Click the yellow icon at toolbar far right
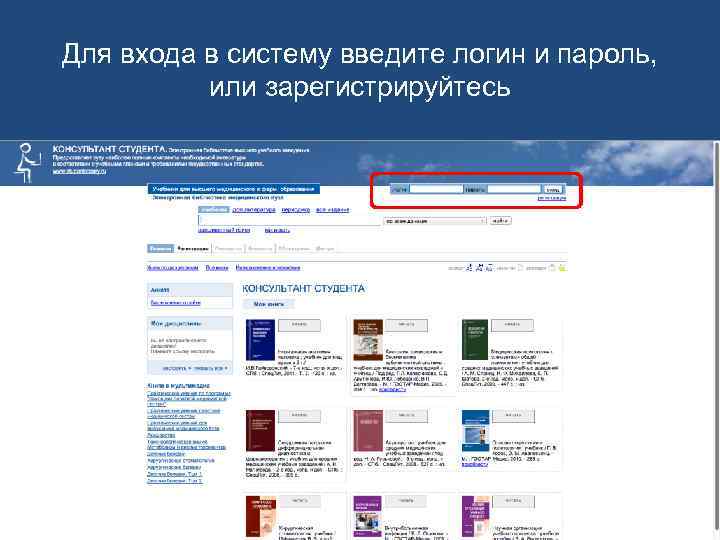720x540 pixels. 562,268
